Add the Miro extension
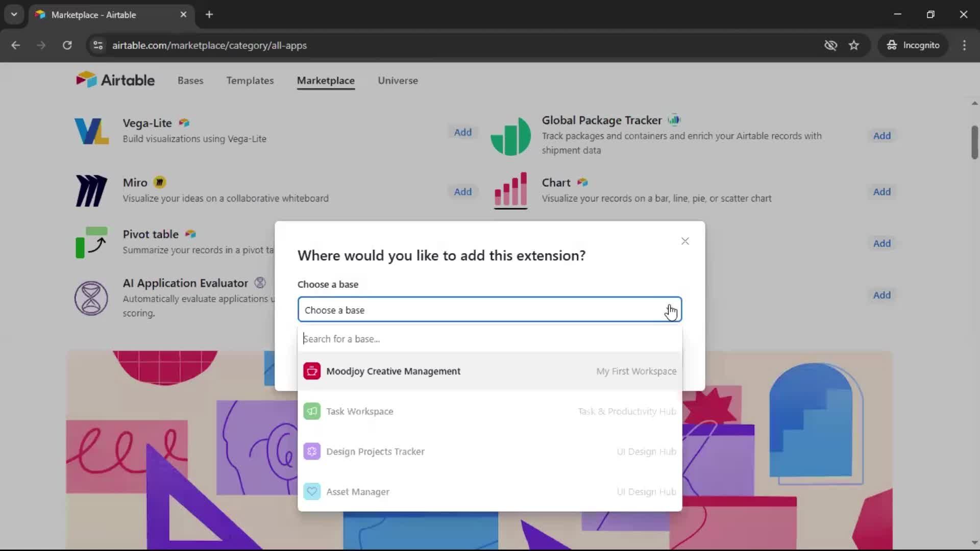Screen dimensions: 980x551 [x=463, y=192]
